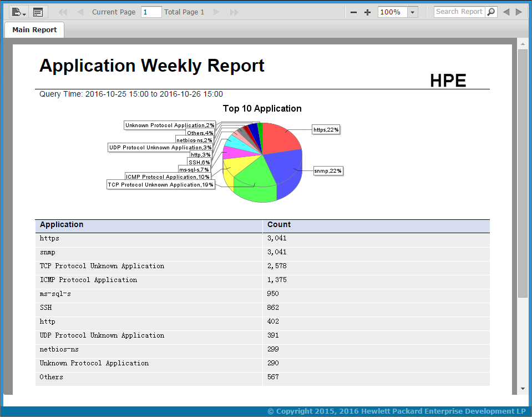The width and height of the screenshot is (532, 417).
Task: Click the count value 2,578
Action: tap(277, 266)
